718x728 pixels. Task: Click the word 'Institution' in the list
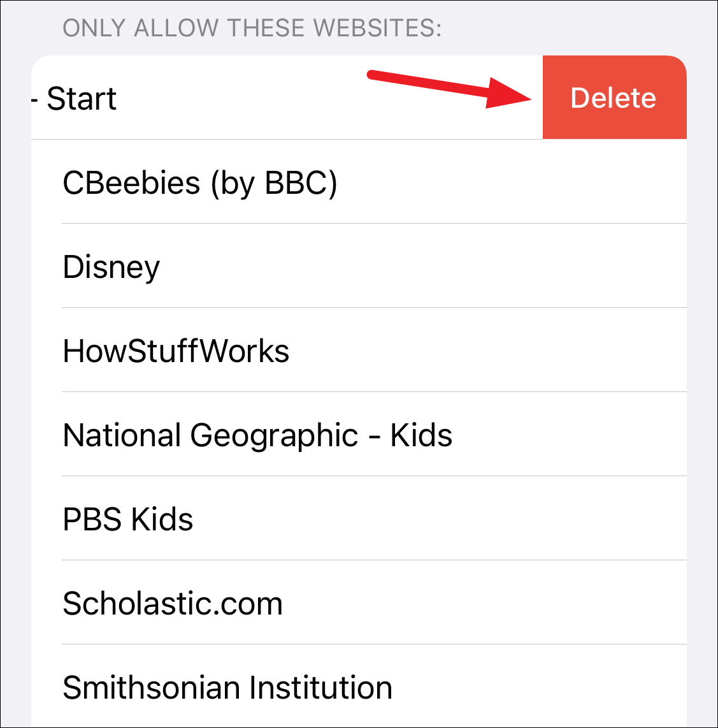click(320, 688)
